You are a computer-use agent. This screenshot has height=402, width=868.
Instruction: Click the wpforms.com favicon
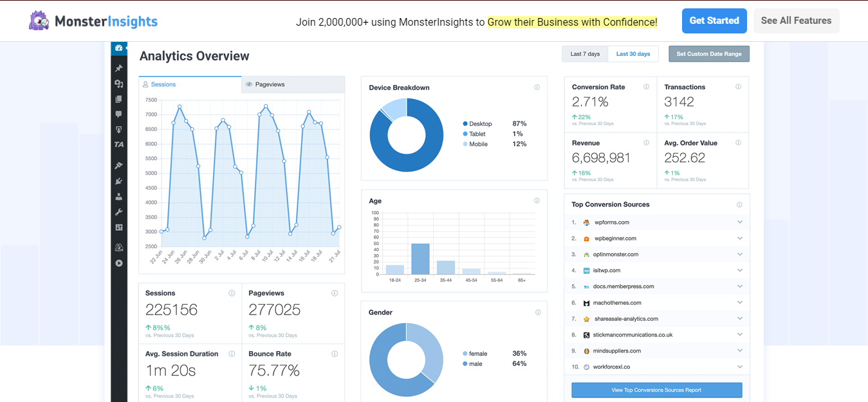click(586, 223)
